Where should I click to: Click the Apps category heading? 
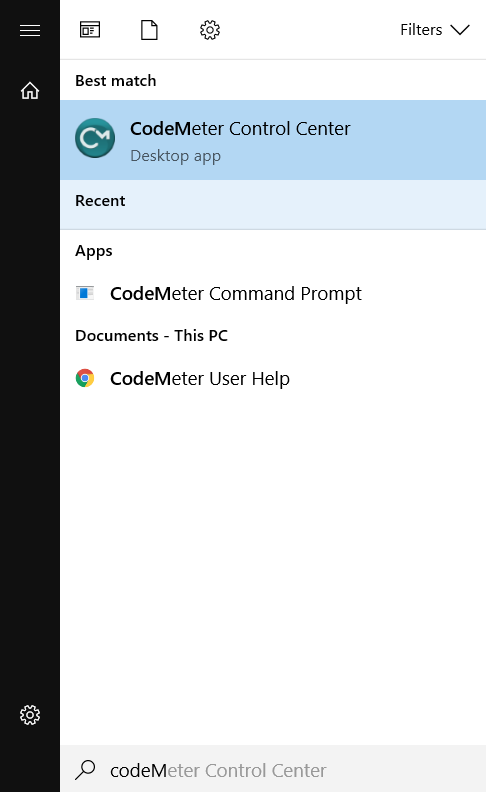(94, 251)
